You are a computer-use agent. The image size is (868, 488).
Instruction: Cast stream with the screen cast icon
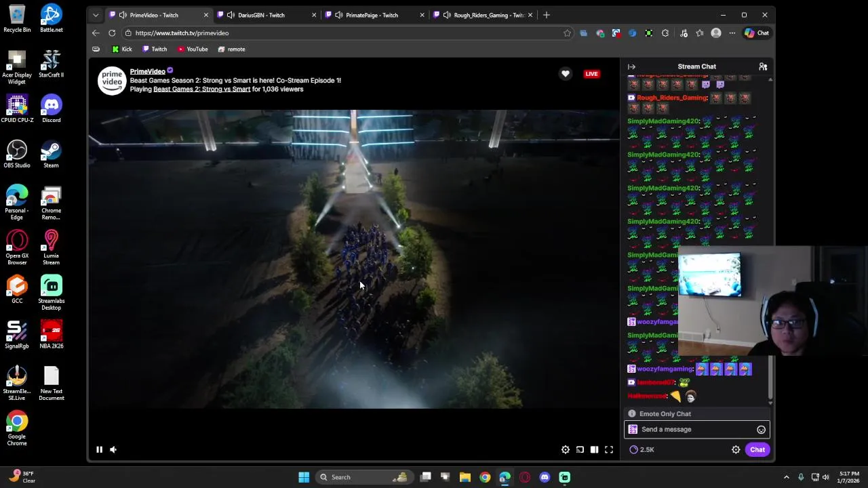580,449
